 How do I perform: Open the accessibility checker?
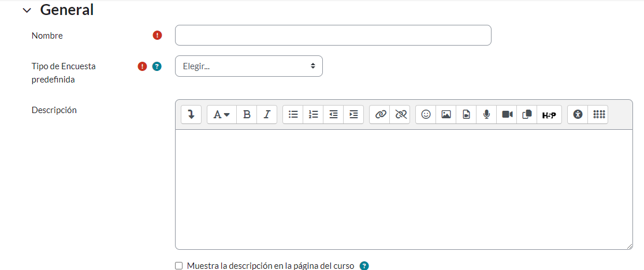pyautogui.click(x=578, y=114)
